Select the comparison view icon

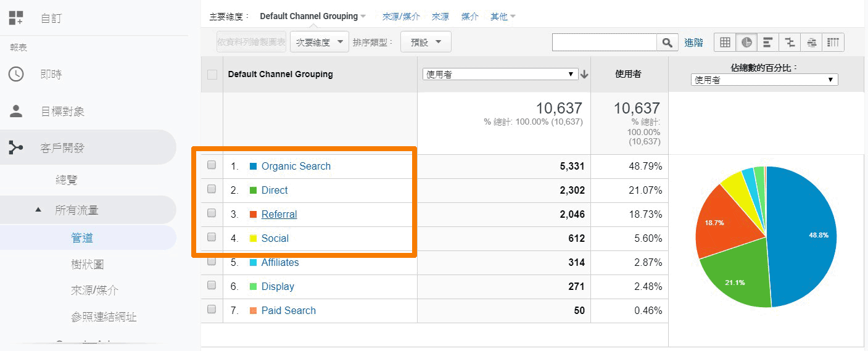(789, 42)
